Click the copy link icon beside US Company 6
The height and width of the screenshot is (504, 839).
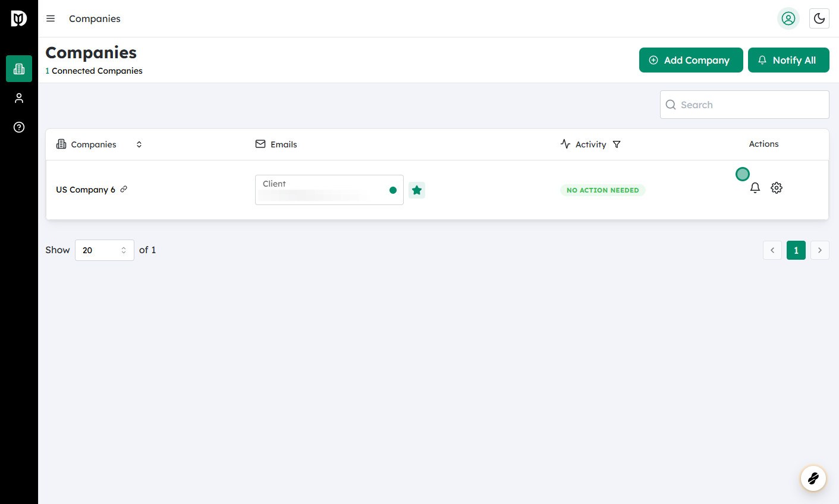(x=124, y=189)
